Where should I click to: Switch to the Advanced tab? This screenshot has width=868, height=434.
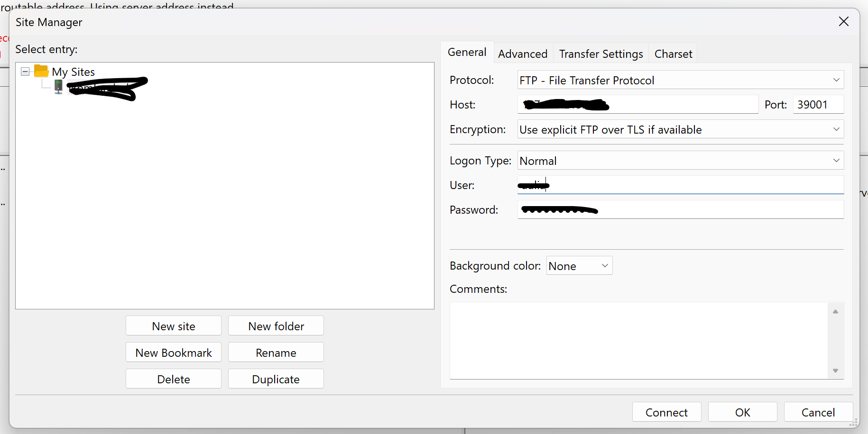point(523,54)
